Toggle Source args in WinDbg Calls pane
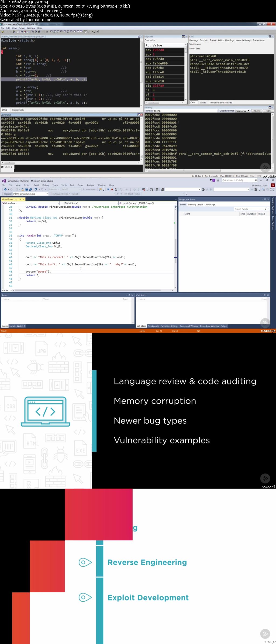276x644 pixels. click(195, 44)
